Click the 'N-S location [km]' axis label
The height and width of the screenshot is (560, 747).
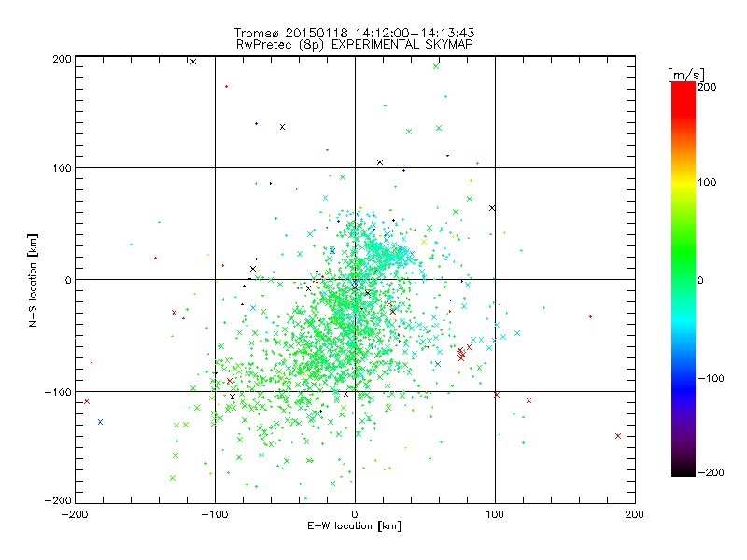pos(33,281)
